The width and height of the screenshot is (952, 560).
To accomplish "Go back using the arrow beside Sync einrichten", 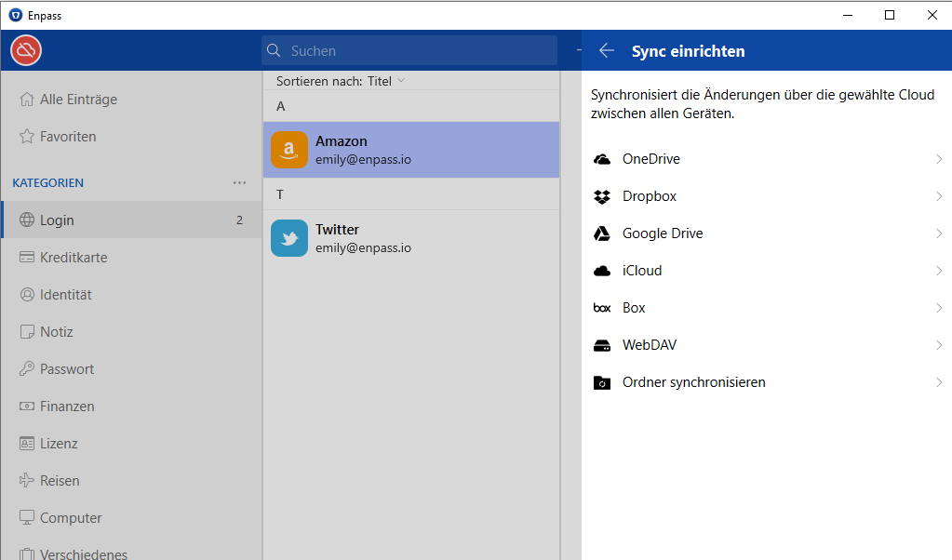I will click(x=607, y=51).
